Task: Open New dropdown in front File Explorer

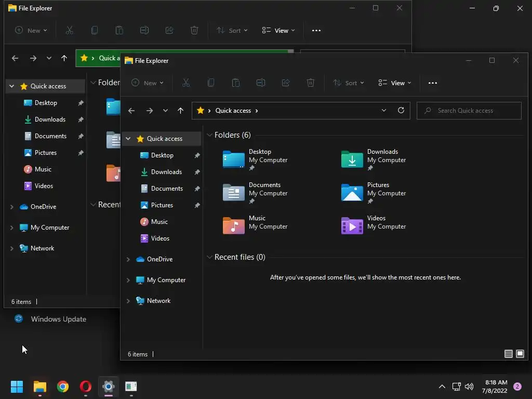Action: point(148,83)
